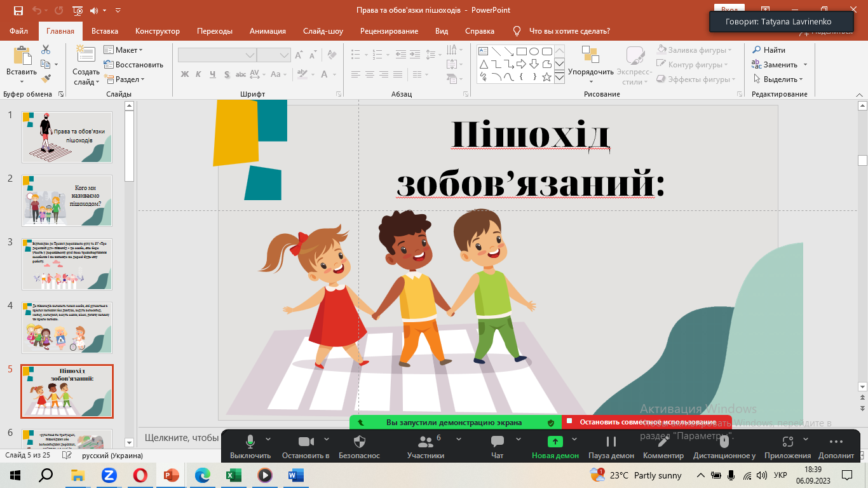Undo the last action in the Quick Access toolbar
The width and height of the screenshot is (868, 488).
pos(37,10)
